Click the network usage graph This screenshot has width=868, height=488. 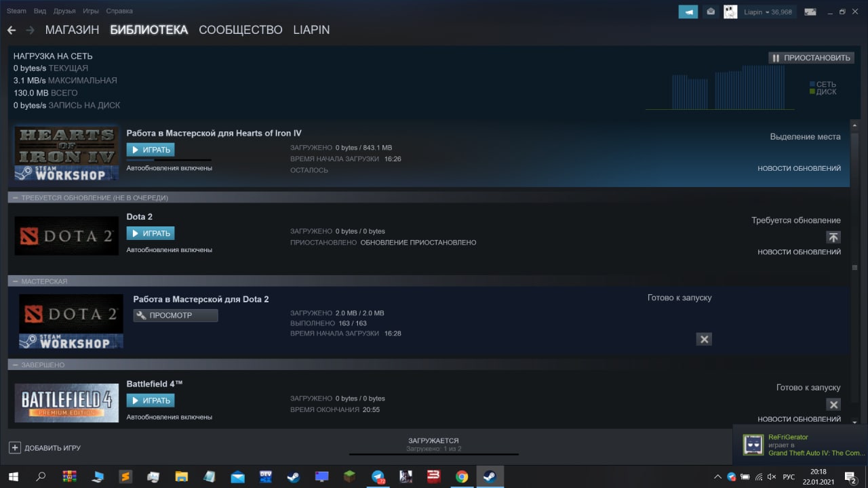tap(719, 87)
